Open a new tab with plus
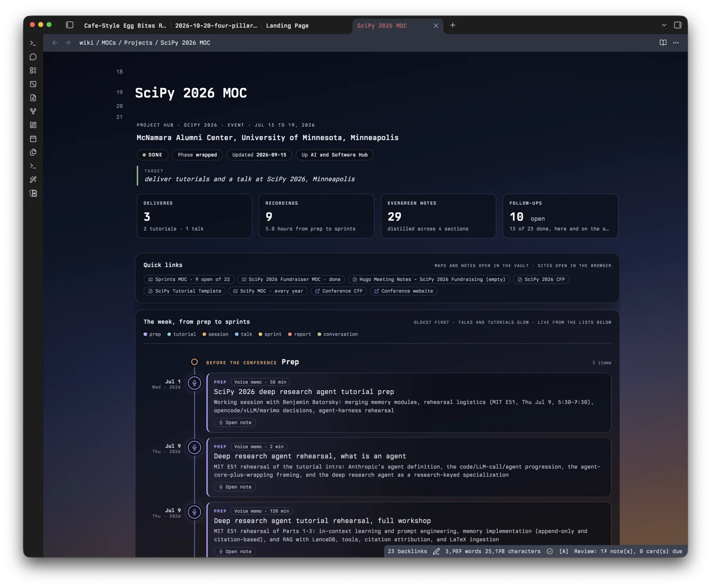This screenshot has width=711, height=588. [x=453, y=25]
